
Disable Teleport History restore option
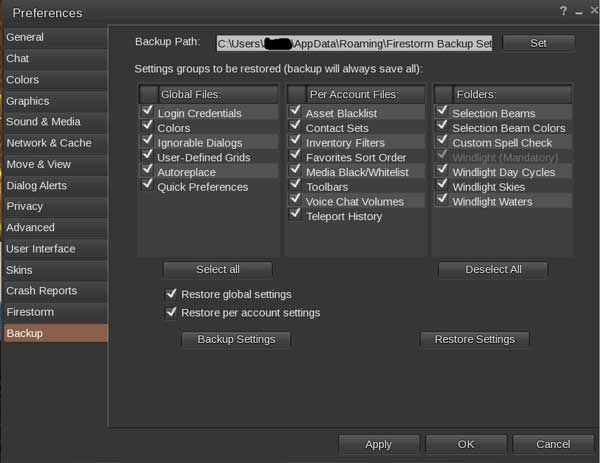295,215
